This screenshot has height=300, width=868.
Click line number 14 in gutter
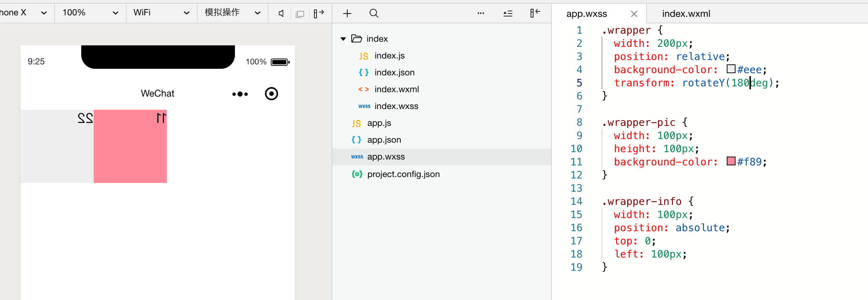576,201
